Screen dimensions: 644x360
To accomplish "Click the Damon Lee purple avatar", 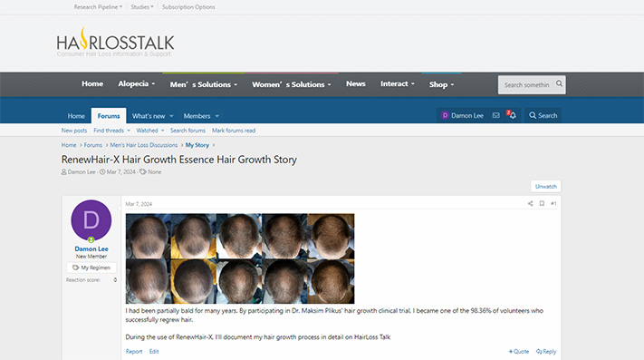I will (91, 220).
